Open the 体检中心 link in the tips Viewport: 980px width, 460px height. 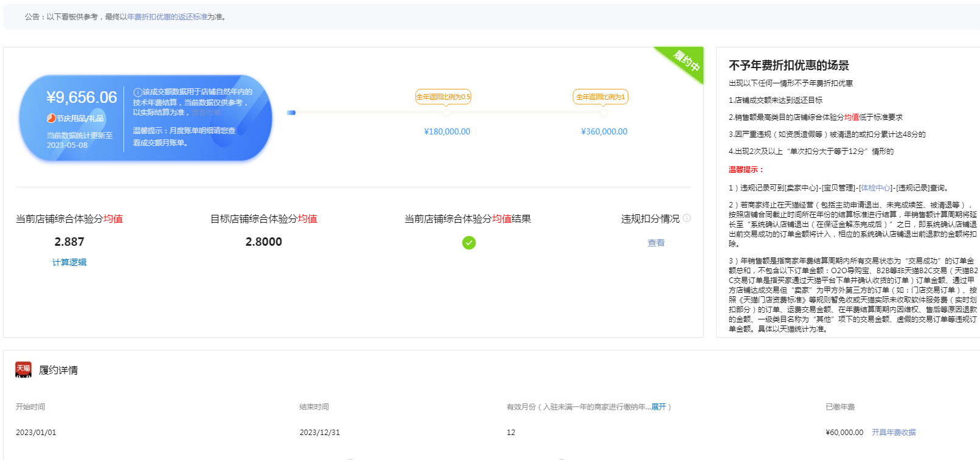tap(876, 188)
